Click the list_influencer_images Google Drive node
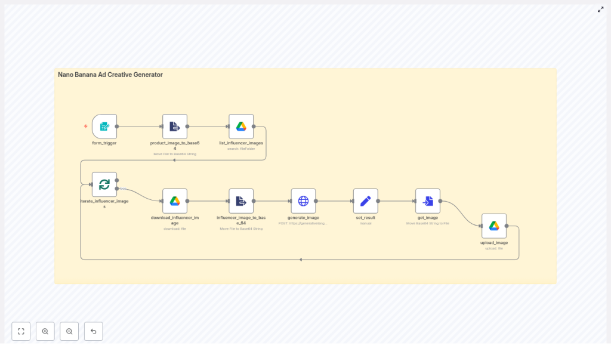The image size is (611, 364). (241, 127)
